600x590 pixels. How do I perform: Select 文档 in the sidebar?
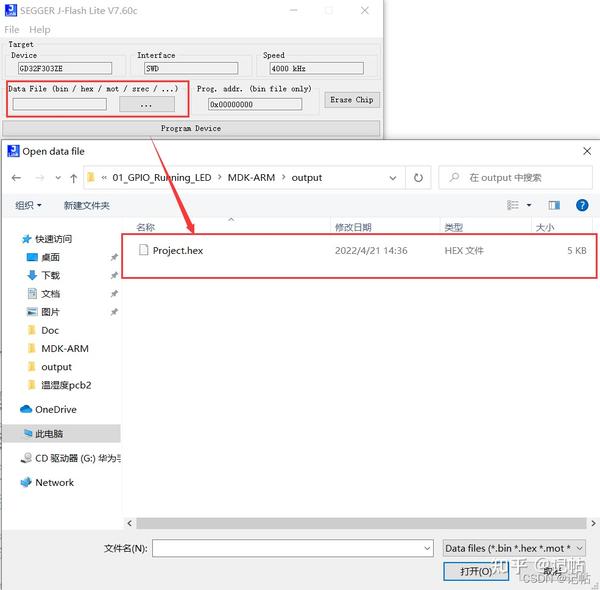pyautogui.click(x=43, y=293)
